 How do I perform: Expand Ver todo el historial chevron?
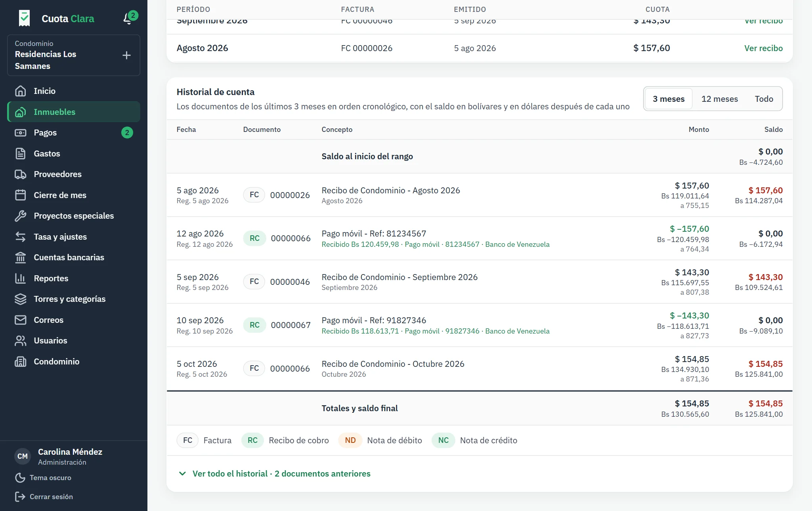pos(182,474)
